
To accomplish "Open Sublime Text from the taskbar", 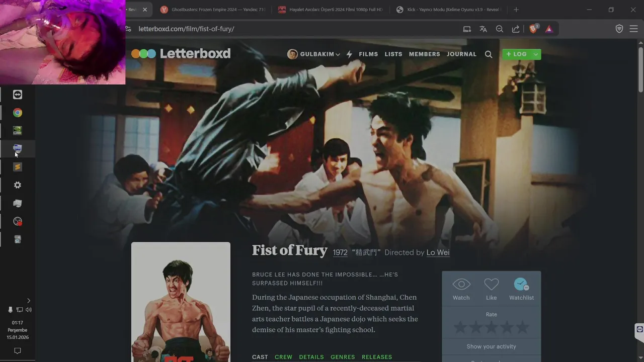I will coord(18,167).
